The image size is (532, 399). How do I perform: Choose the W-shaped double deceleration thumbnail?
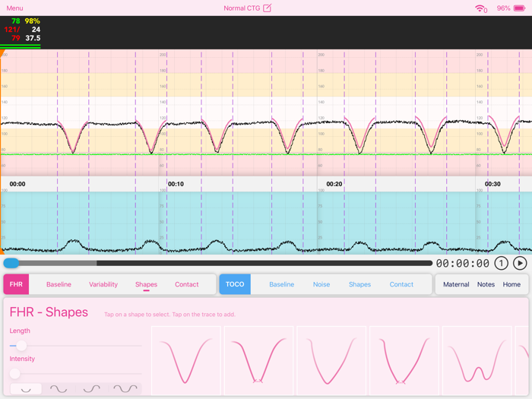point(477,360)
